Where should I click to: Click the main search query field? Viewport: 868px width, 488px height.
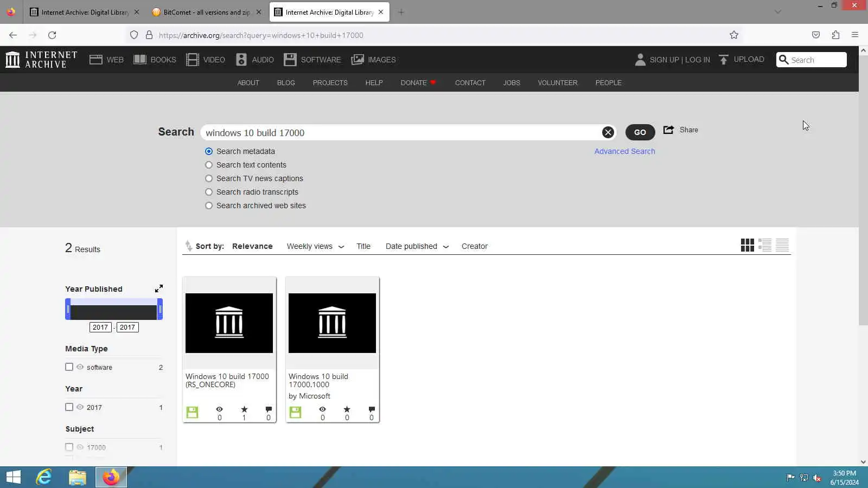[x=401, y=133]
